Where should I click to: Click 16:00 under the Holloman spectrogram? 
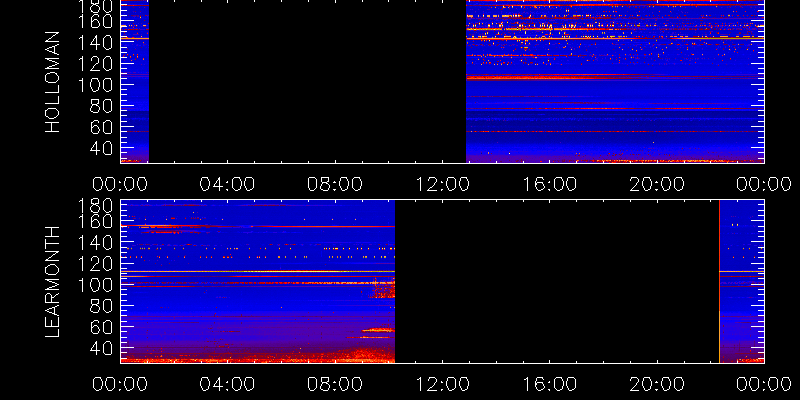(x=549, y=184)
